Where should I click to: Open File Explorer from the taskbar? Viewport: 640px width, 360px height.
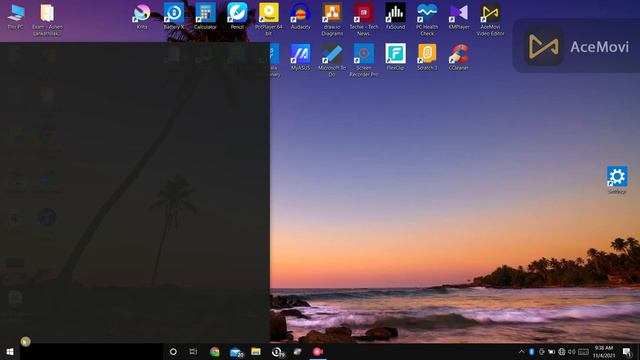click(256, 351)
